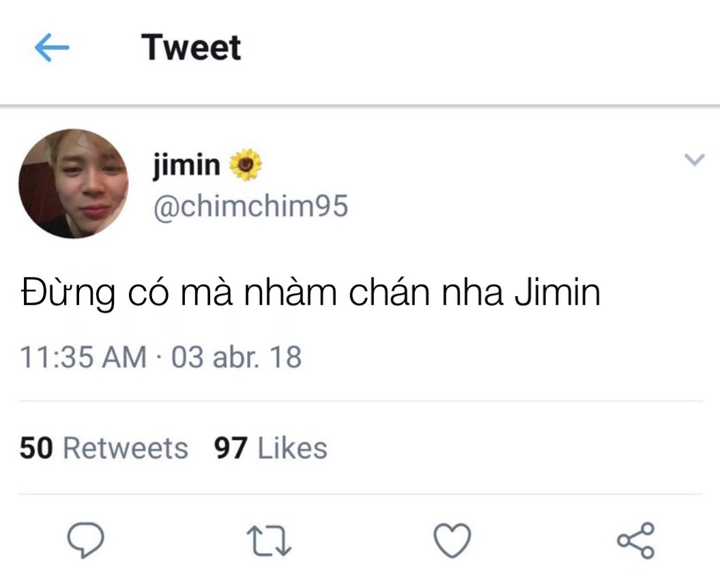Open jimin's profile picture
Image resolution: width=720 pixels, height=588 pixels.
74,183
